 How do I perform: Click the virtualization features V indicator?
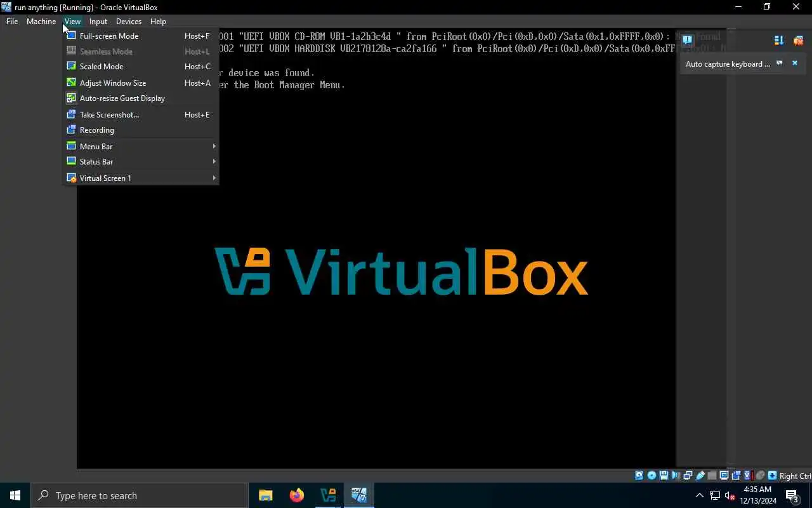tap(747, 476)
